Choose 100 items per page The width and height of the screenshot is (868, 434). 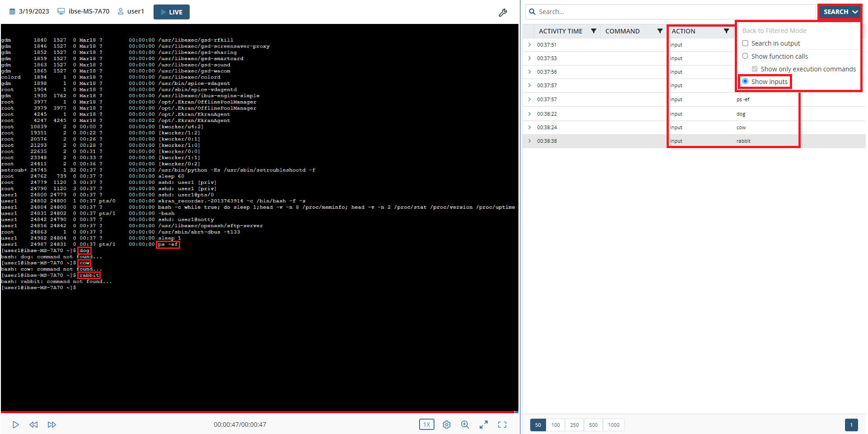[x=555, y=425]
